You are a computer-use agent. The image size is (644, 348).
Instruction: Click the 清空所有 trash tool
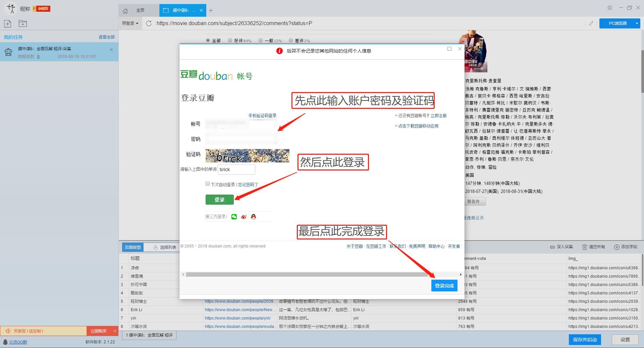pyautogui.click(x=593, y=247)
